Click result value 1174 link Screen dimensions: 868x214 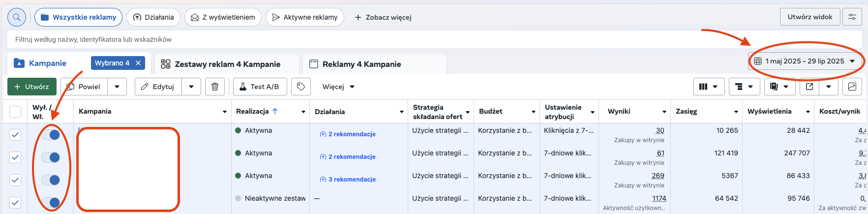coord(659,198)
